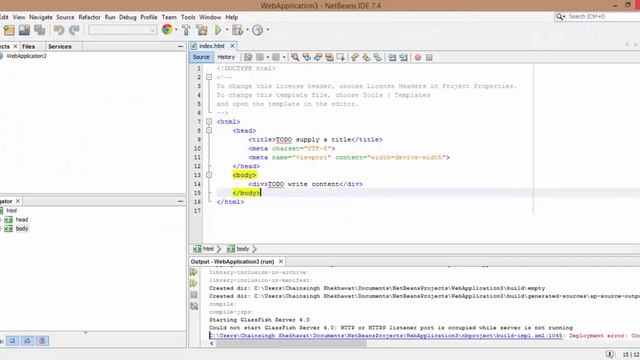Open the Source menu
Viewport: 640px width, 360px height.
[x=65, y=17]
